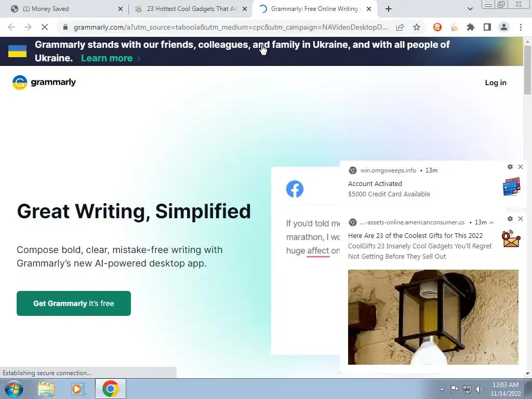Open the Extensions puzzle piece menu
This screenshot has width=532, height=399.
pos(471,27)
